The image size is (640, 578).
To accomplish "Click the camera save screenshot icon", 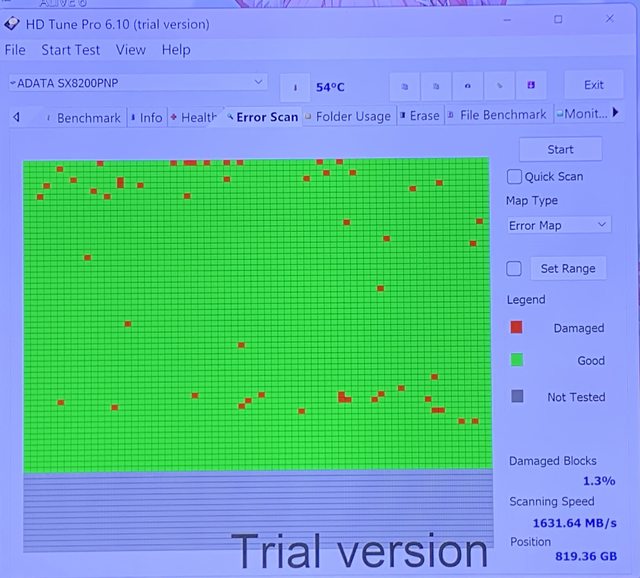I will [468, 87].
